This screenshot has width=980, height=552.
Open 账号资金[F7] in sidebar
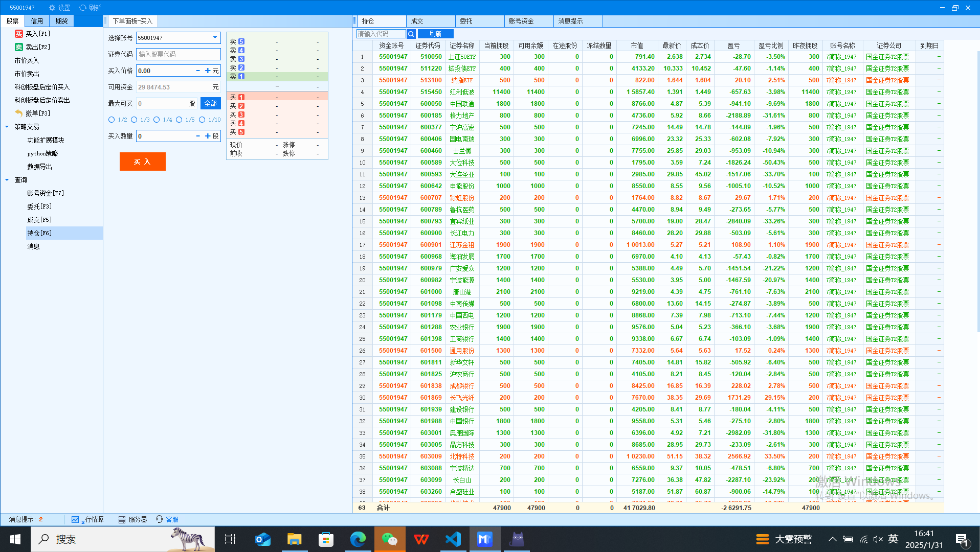46,193
